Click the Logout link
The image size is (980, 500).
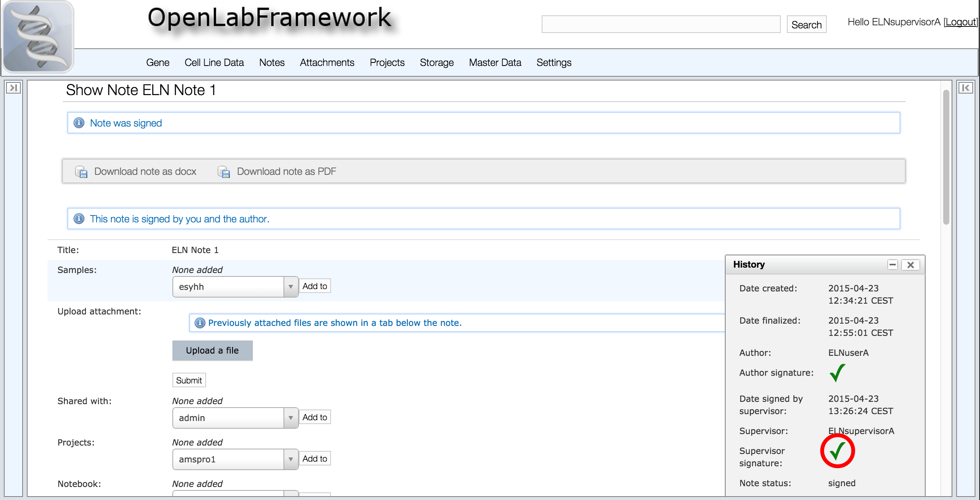point(960,22)
